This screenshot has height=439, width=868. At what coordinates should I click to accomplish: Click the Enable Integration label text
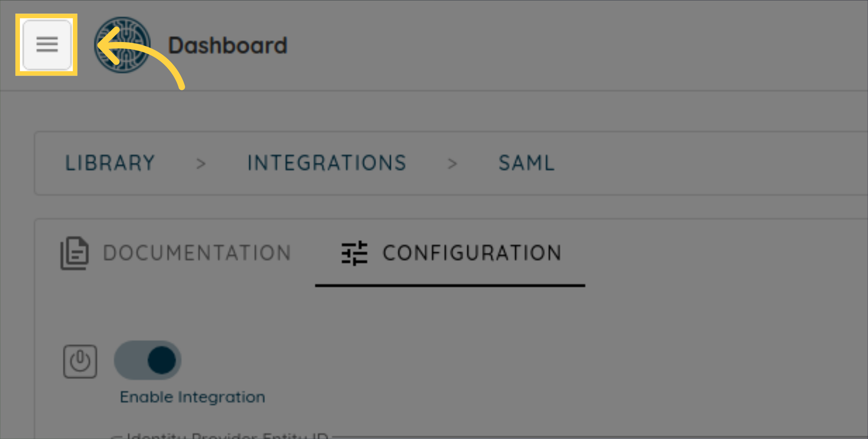click(x=193, y=397)
